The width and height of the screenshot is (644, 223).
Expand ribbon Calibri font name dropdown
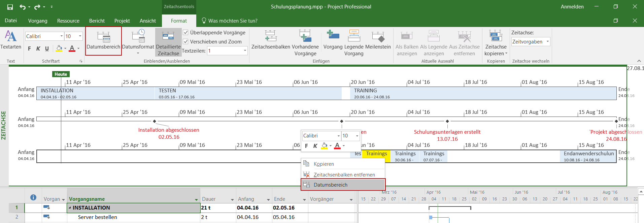pyautogui.click(x=61, y=36)
